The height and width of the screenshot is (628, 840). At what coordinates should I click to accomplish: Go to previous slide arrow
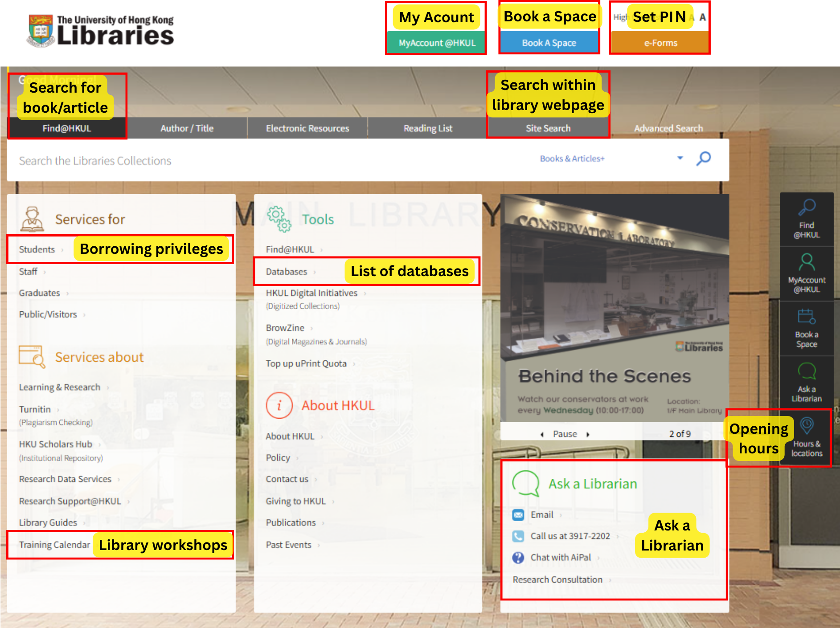[542, 434]
